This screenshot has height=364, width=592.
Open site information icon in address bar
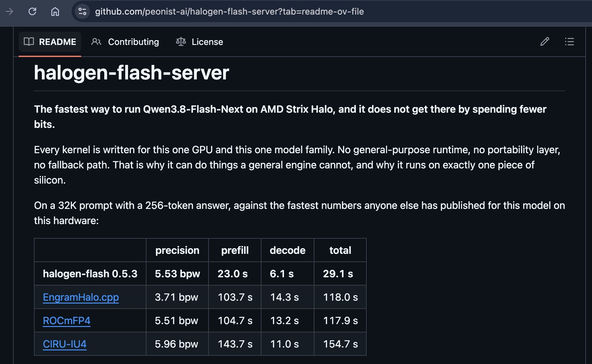click(82, 12)
